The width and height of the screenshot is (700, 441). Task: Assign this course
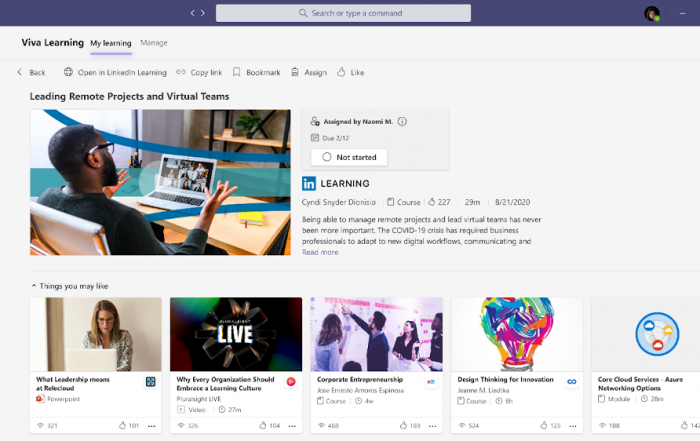[309, 72]
